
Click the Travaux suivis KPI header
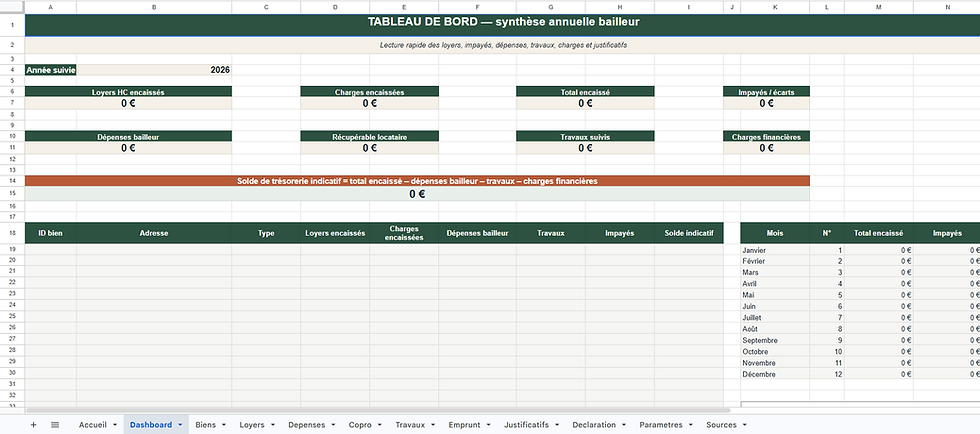[585, 136]
